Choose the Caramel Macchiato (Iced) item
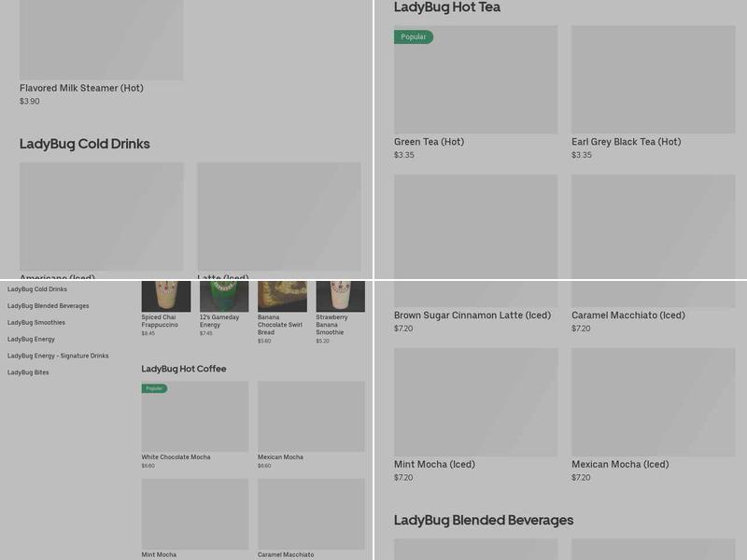The width and height of the screenshot is (747, 560). [627, 315]
